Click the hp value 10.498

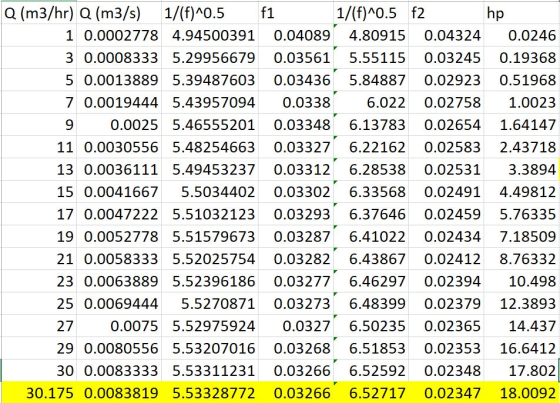pos(521,281)
